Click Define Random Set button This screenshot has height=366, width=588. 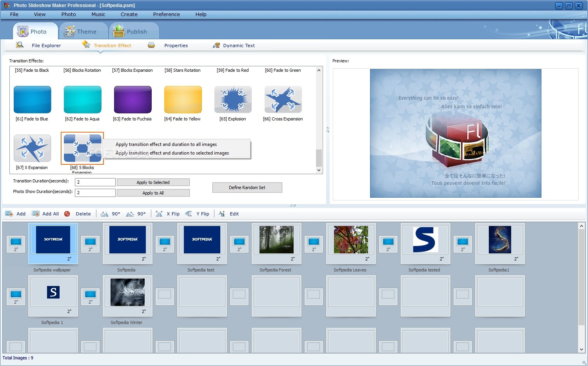click(247, 188)
